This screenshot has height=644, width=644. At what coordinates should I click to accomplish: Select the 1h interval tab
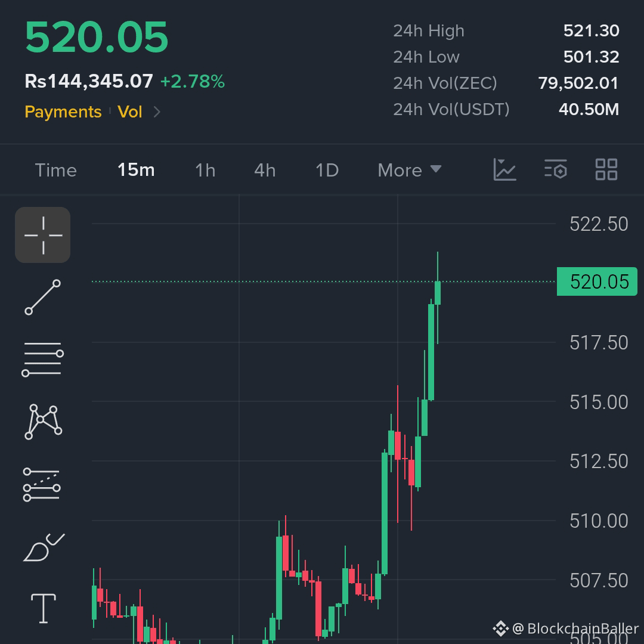coord(205,170)
